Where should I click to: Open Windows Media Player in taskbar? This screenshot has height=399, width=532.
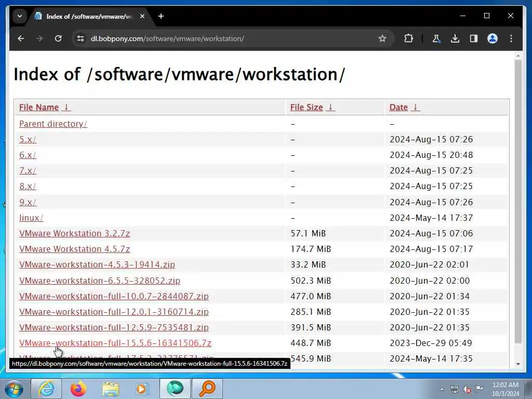tap(142, 389)
